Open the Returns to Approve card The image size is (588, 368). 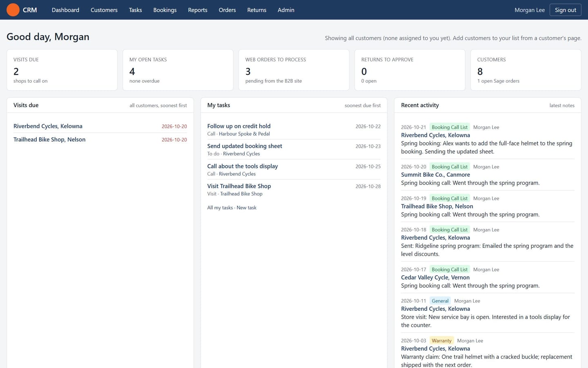[x=410, y=70]
